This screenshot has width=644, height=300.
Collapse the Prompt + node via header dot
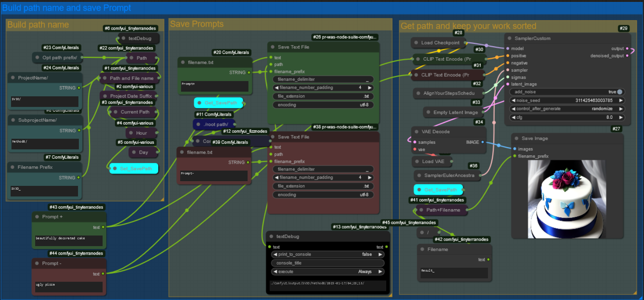[x=36, y=217]
